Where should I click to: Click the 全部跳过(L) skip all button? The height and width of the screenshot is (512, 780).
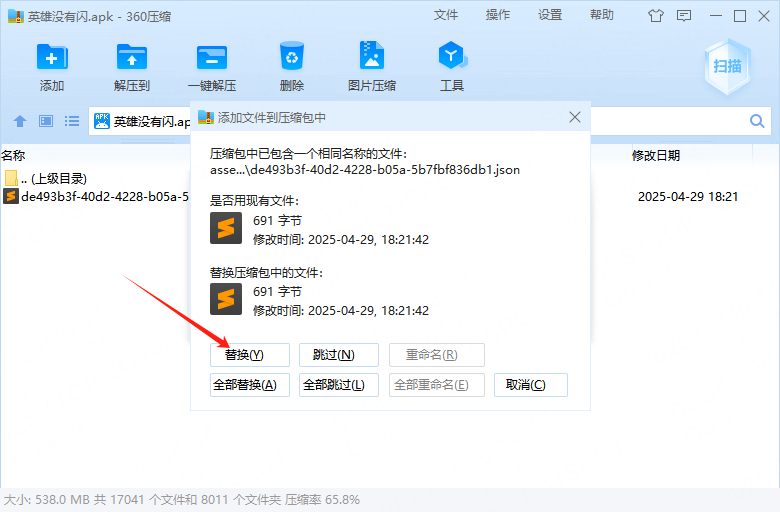(339, 385)
